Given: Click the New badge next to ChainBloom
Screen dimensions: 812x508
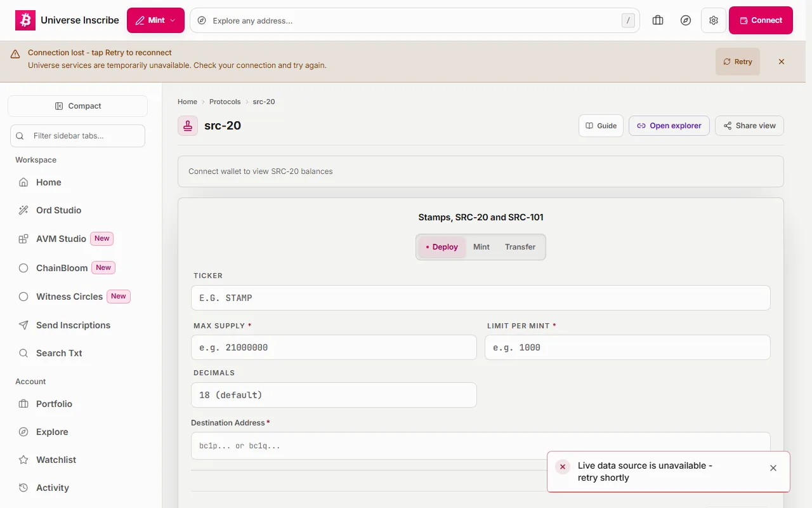Looking at the screenshot, I should 103,268.
